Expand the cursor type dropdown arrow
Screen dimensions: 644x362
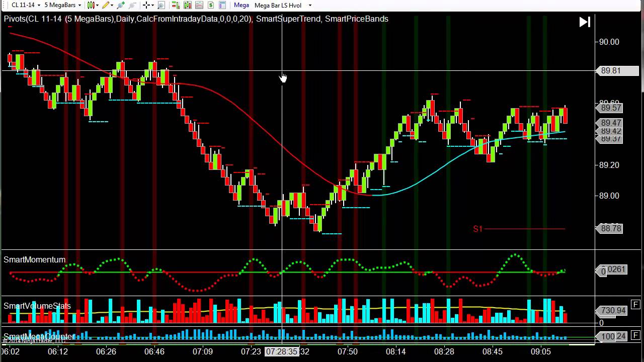pos(152,5)
